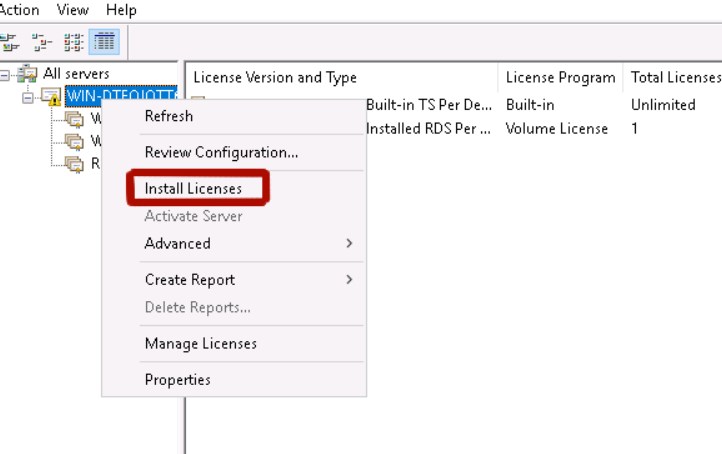Select All servers in the tree
The image size is (722, 454).
[76, 74]
